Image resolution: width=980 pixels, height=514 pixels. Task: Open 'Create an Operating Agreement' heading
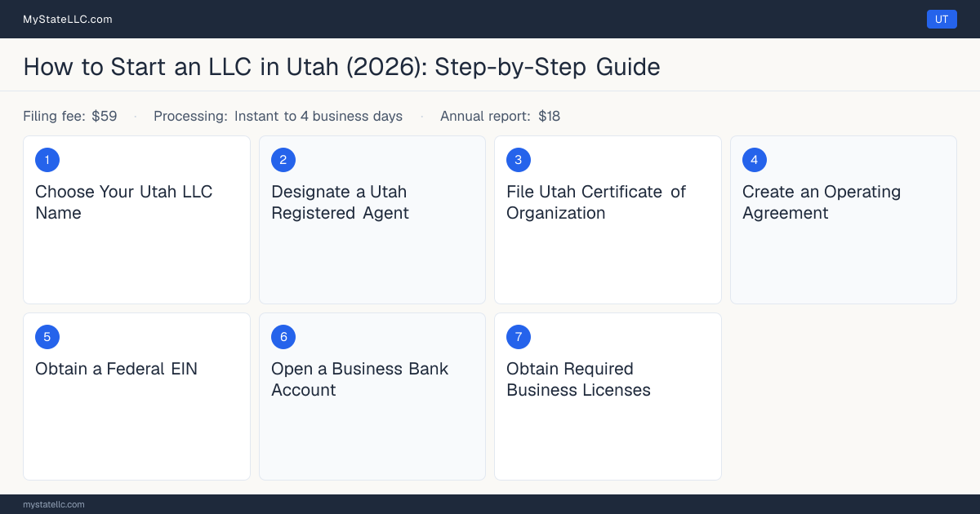click(x=822, y=202)
